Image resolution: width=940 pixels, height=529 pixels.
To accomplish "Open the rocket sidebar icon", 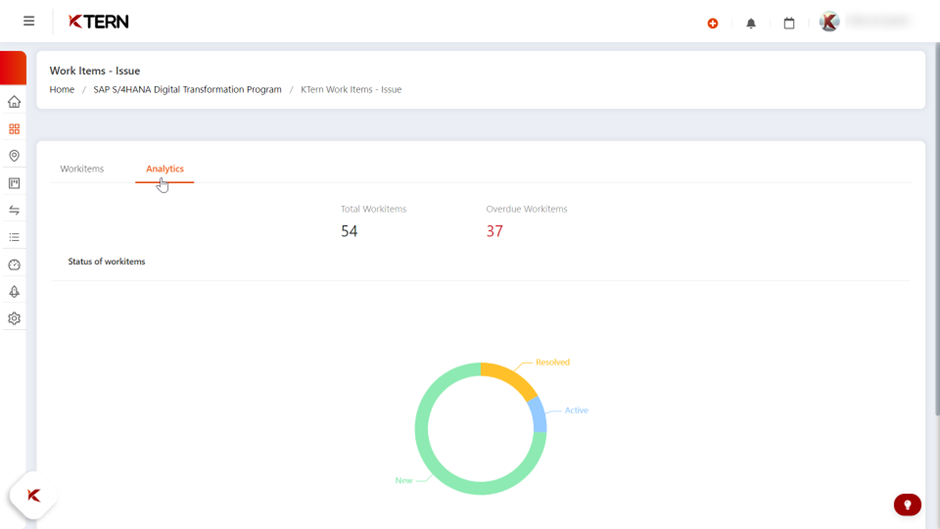I will [14, 291].
